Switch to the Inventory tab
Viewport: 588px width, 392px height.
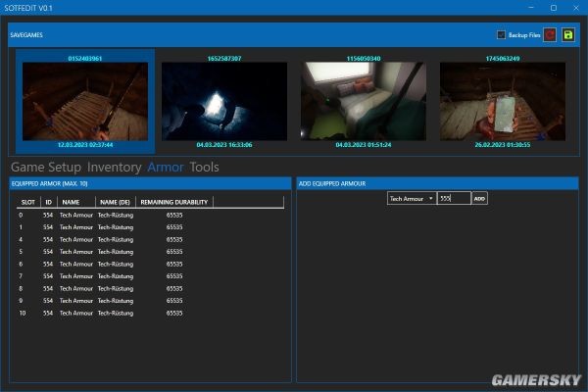(114, 167)
